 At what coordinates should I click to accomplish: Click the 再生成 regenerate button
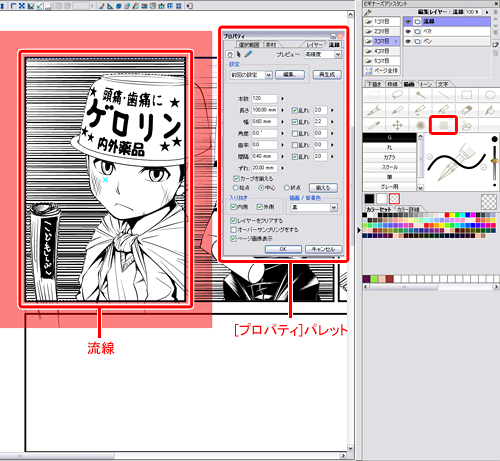click(x=327, y=75)
